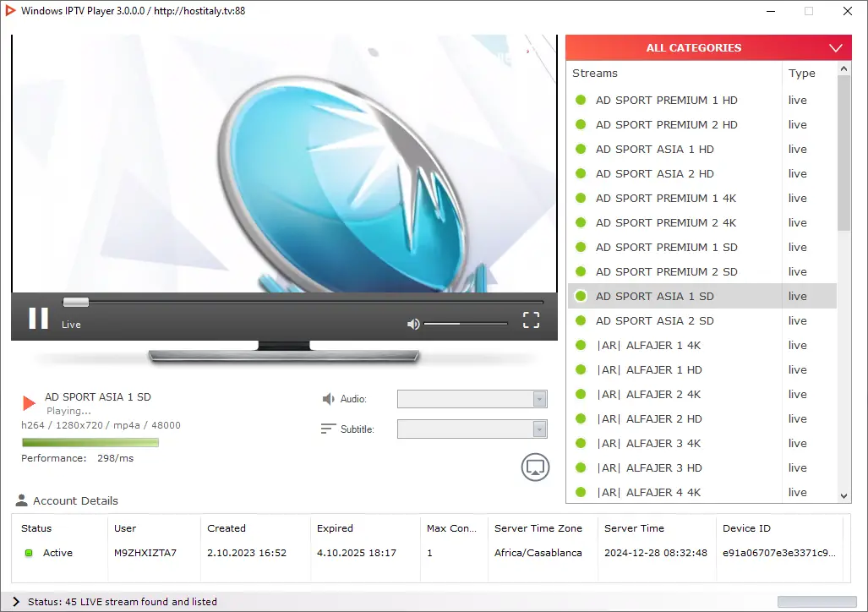Adjust the volume slider
The width and height of the screenshot is (868, 612).
click(466, 324)
